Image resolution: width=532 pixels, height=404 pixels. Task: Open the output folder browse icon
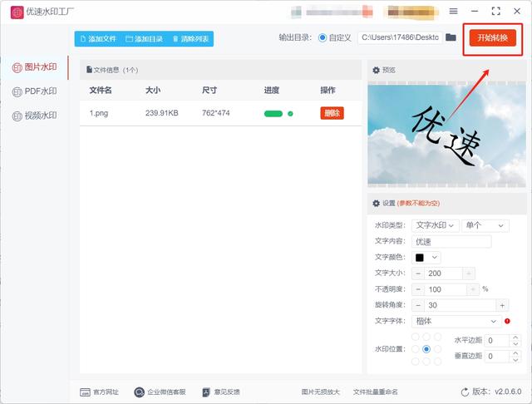[x=451, y=37]
